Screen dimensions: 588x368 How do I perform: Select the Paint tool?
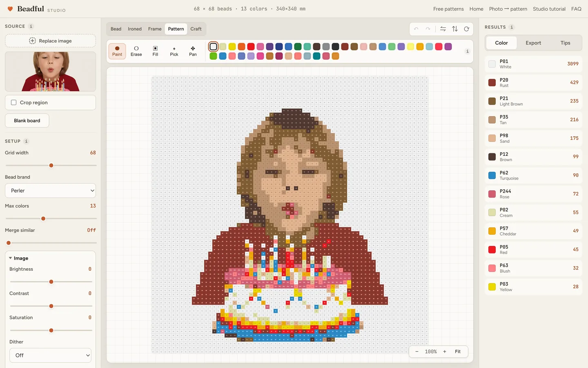coord(117,51)
